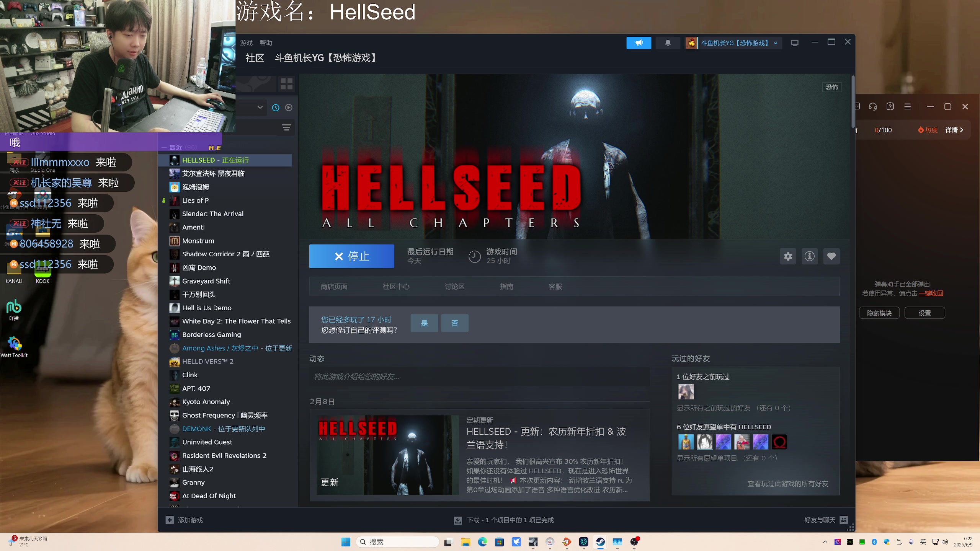Click the announcements megaphone button
Screen dimensions: 980x551
[x=639, y=43]
